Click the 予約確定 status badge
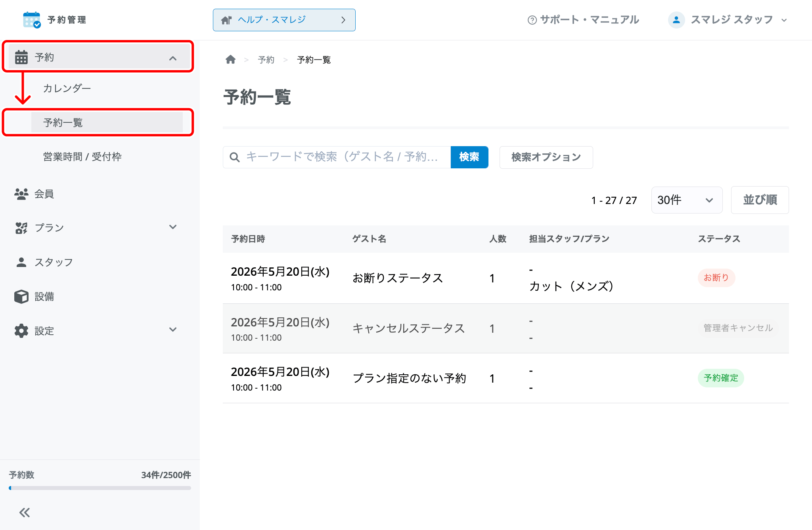This screenshot has width=812, height=530. tap(721, 378)
